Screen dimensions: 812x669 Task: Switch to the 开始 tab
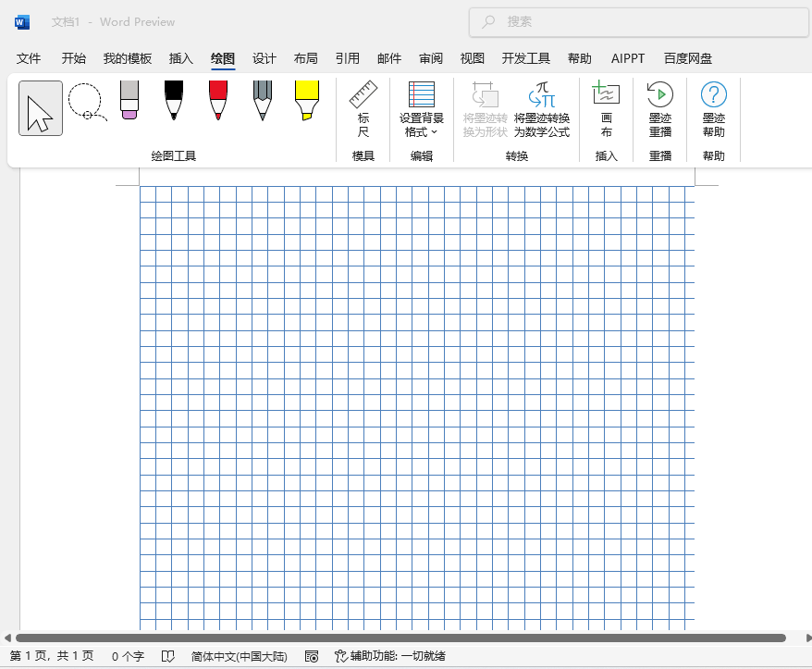[74, 58]
